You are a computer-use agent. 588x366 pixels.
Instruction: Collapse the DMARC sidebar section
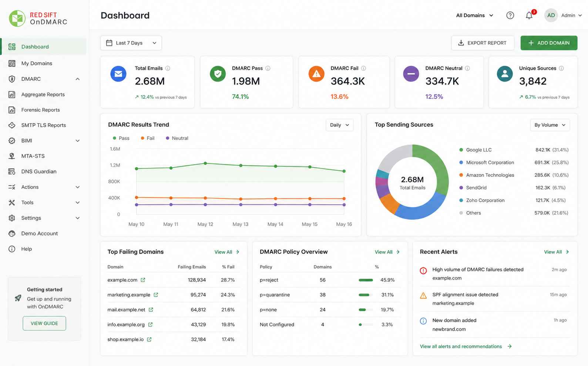[78, 79]
